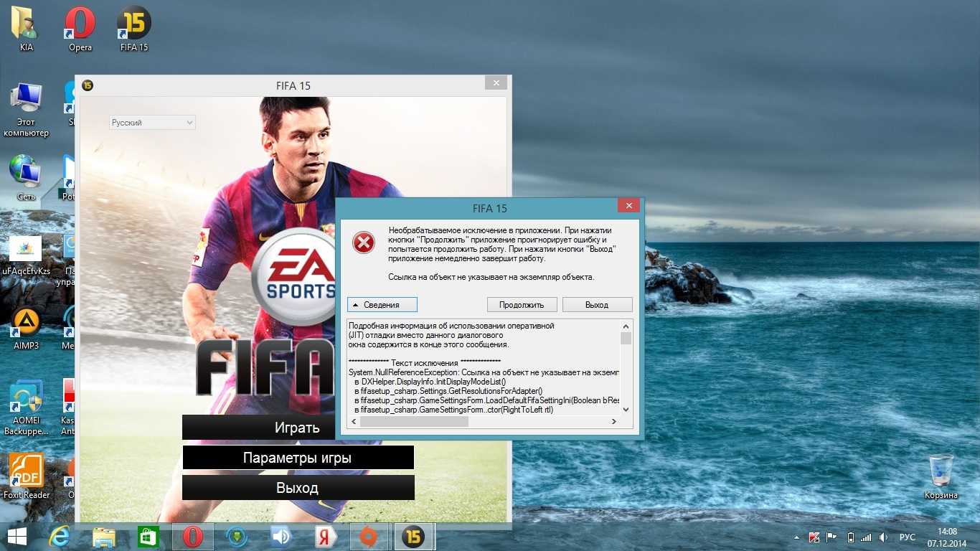Open the speaker app in taskbar
The image size is (980, 551).
pyautogui.click(x=281, y=537)
